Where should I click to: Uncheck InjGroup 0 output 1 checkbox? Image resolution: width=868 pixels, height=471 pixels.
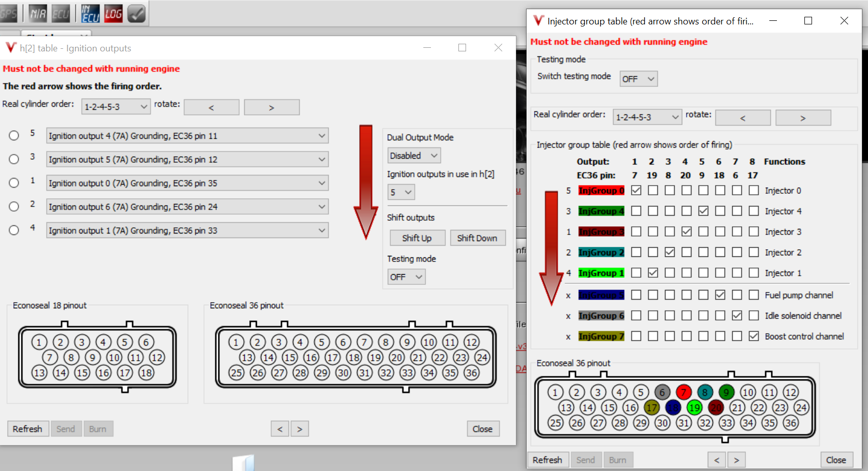pos(636,190)
